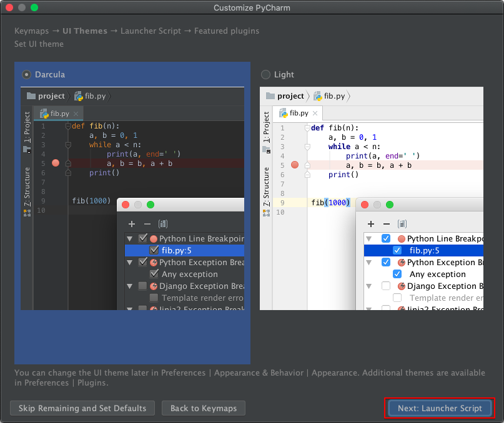The image size is (504, 423).
Task: Close fib.py tab in Light preview
Action: pos(315,113)
